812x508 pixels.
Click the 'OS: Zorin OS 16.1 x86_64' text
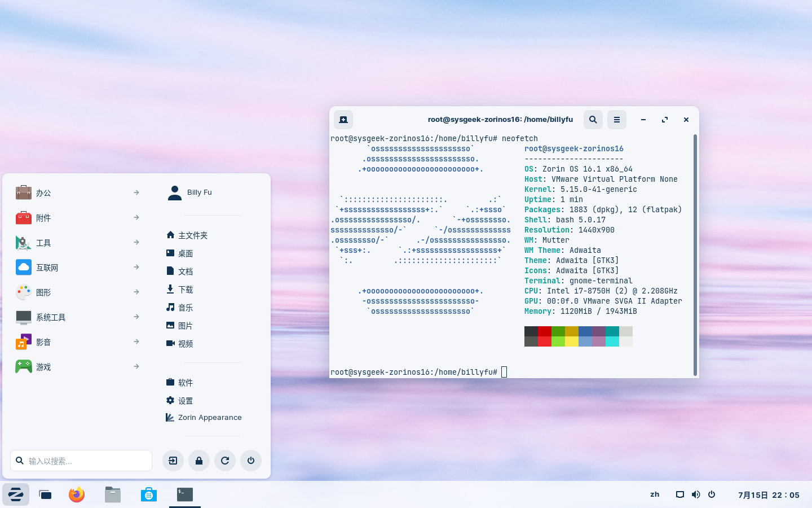[x=579, y=169]
